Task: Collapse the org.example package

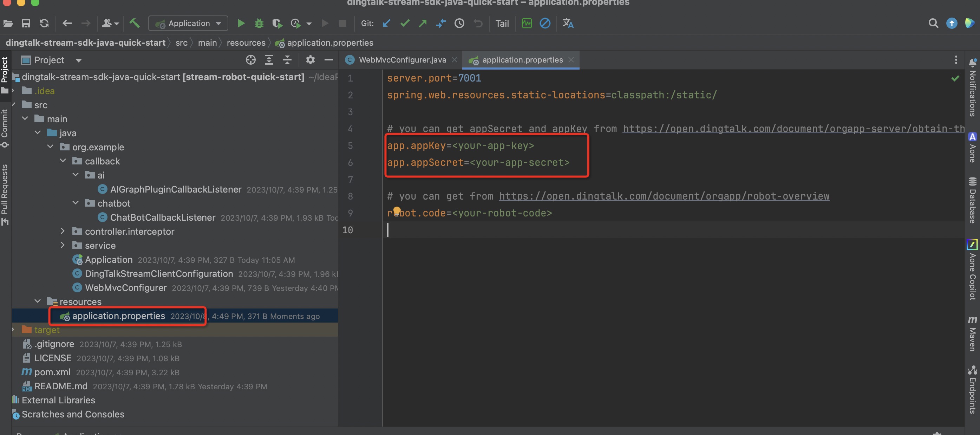Action: point(50,147)
